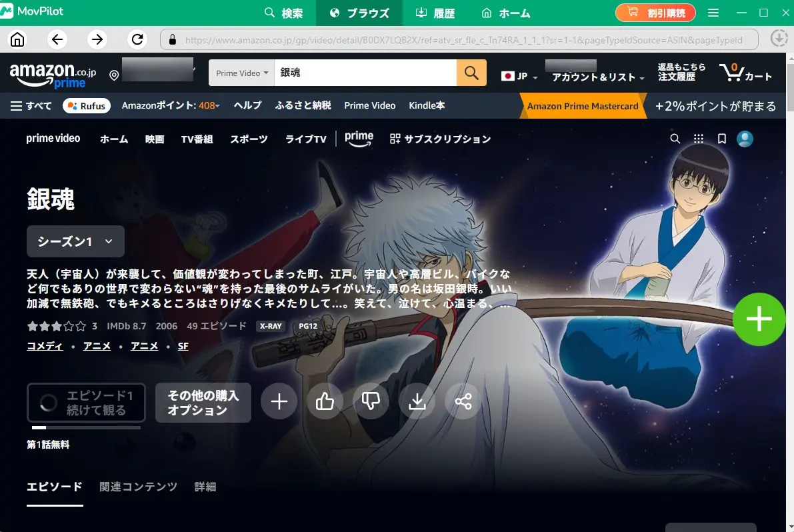Viewport: 794px width, 532px height.
Task: Select ホーム in the prime video menu
Action: click(114, 139)
